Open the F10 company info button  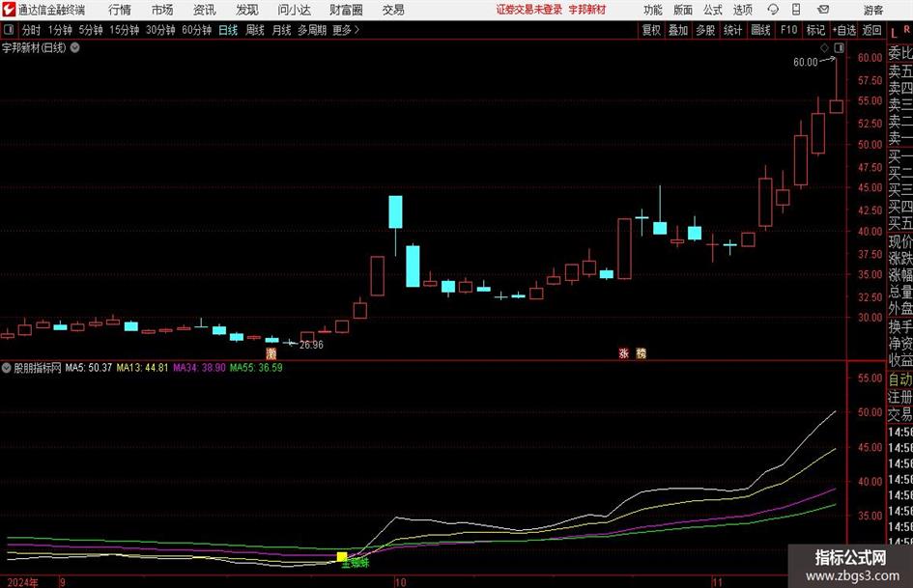point(789,30)
